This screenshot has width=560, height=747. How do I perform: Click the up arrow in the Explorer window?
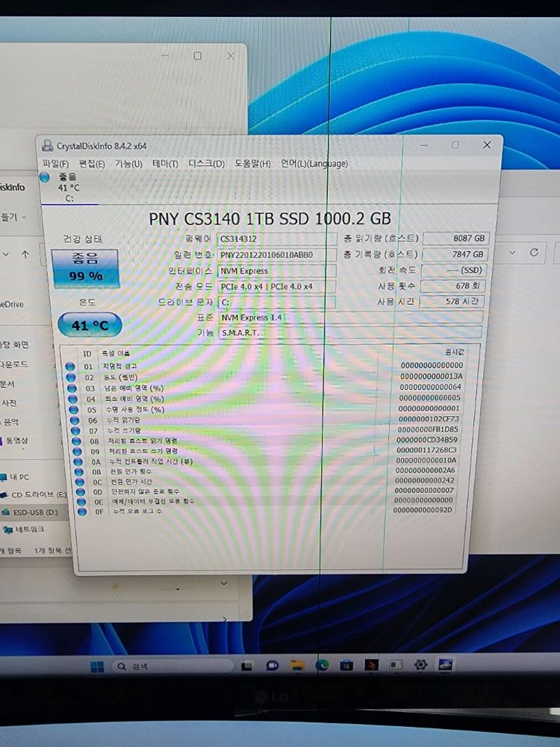click(25, 255)
